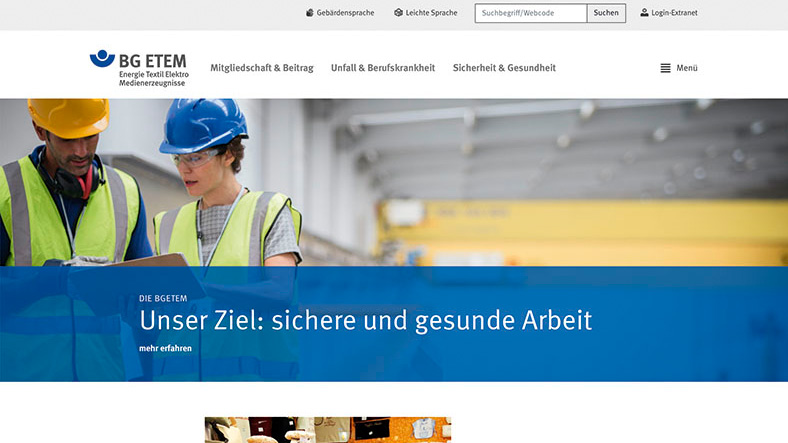Click the Suchen button
Viewport: 788px width, 443px height.
coord(606,13)
